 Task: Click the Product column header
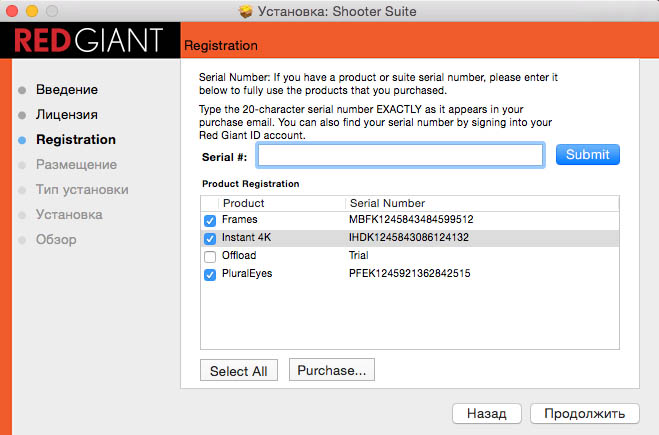(x=243, y=203)
